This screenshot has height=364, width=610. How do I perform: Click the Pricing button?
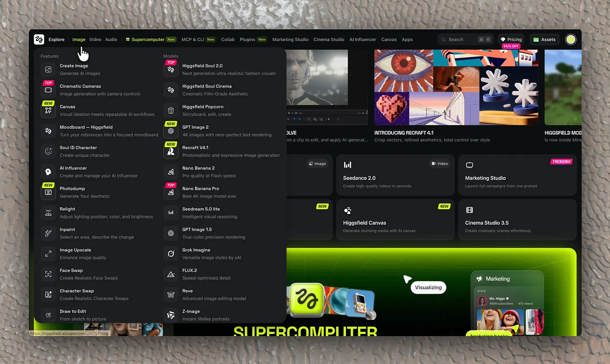coord(511,39)
